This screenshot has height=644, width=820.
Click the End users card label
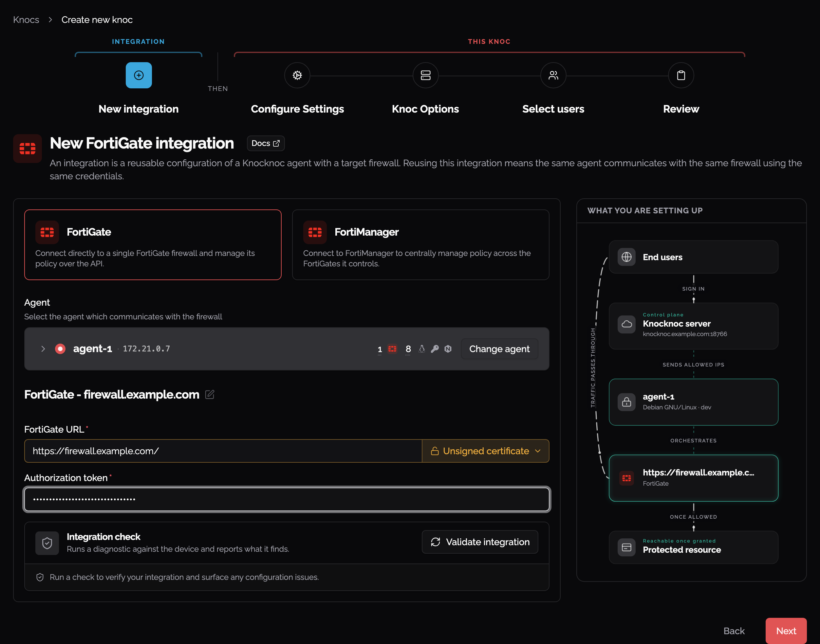click(662, 257)
